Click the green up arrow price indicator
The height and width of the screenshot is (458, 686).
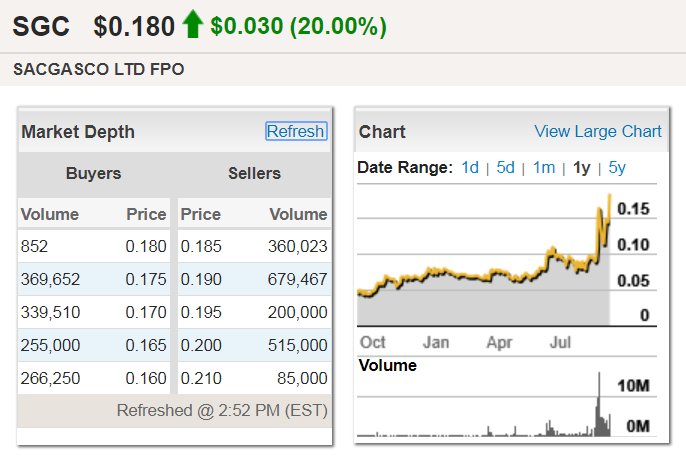[x=192, y=24]
